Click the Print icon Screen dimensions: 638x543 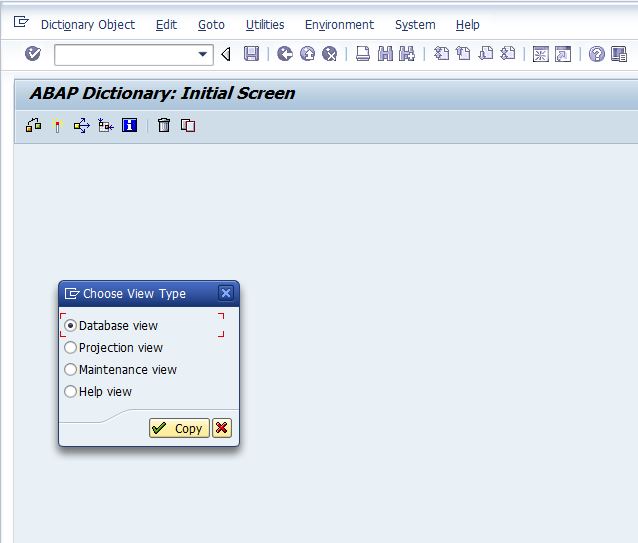coord(363,54)
